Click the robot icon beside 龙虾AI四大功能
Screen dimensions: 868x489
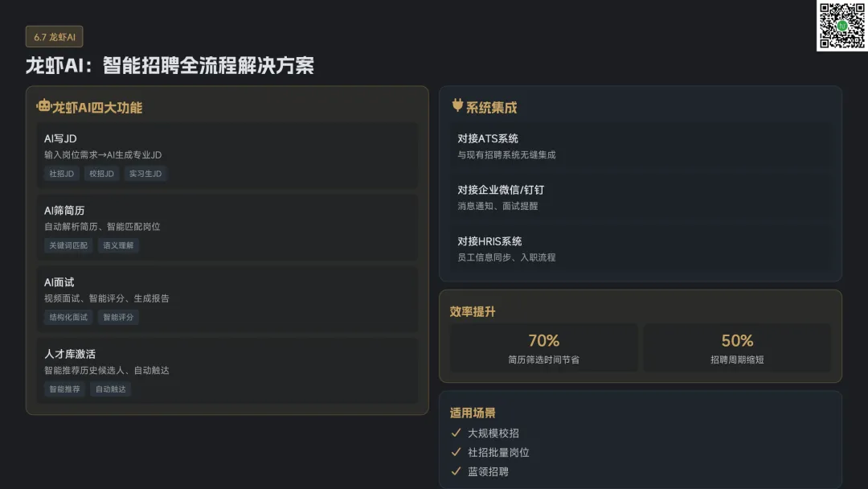(43, 106)
